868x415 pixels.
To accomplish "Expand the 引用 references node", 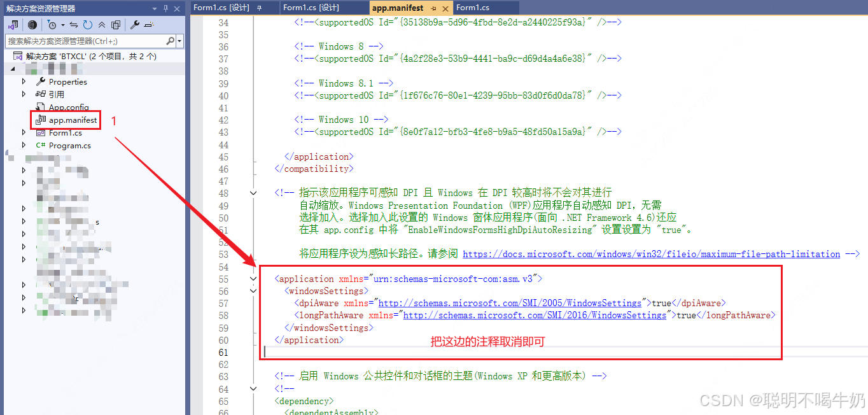I will (24, 94).
